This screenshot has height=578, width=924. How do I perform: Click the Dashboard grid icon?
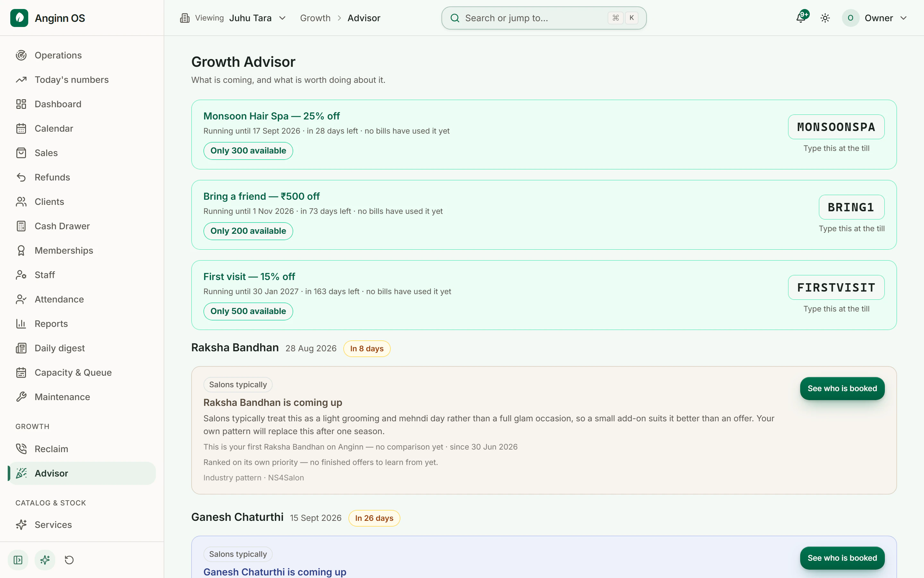tap(21, 104)
